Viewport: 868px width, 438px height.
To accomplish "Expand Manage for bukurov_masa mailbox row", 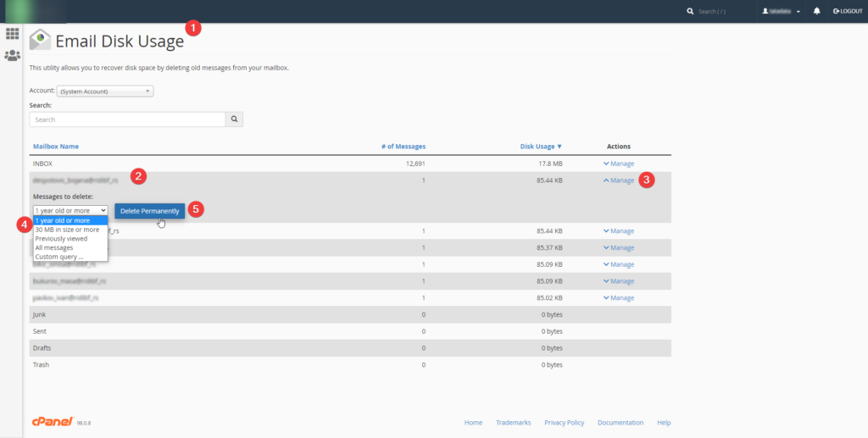I will point(619,281).
